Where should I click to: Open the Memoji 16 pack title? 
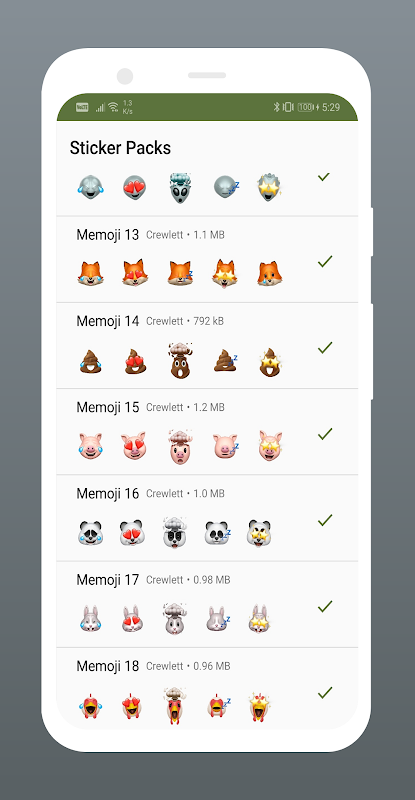click(108, 493)
